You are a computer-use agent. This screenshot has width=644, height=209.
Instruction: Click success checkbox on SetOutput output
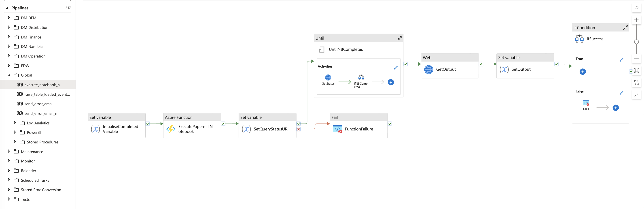pyautogui.click(x=556, y=64)
